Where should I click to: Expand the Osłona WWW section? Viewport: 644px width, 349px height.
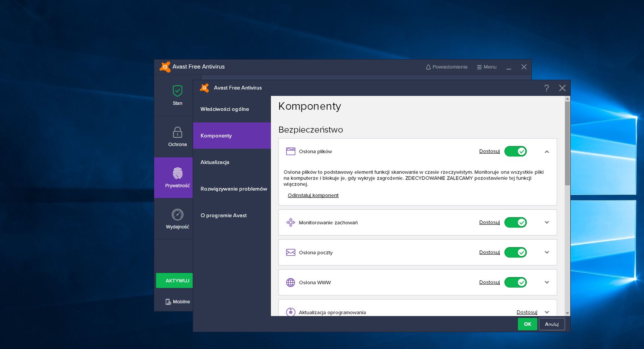[x=547, y=282]
